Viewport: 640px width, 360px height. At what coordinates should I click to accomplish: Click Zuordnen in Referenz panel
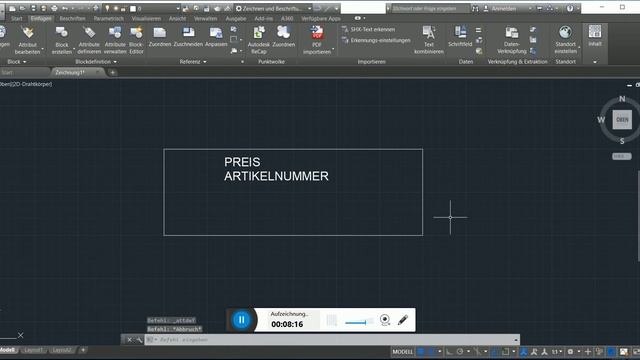point(160,36)
